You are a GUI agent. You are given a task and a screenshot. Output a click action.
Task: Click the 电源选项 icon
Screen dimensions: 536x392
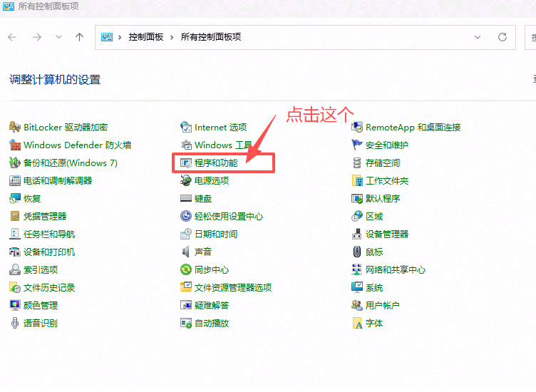pyautogui.click(x=186, y=180)
